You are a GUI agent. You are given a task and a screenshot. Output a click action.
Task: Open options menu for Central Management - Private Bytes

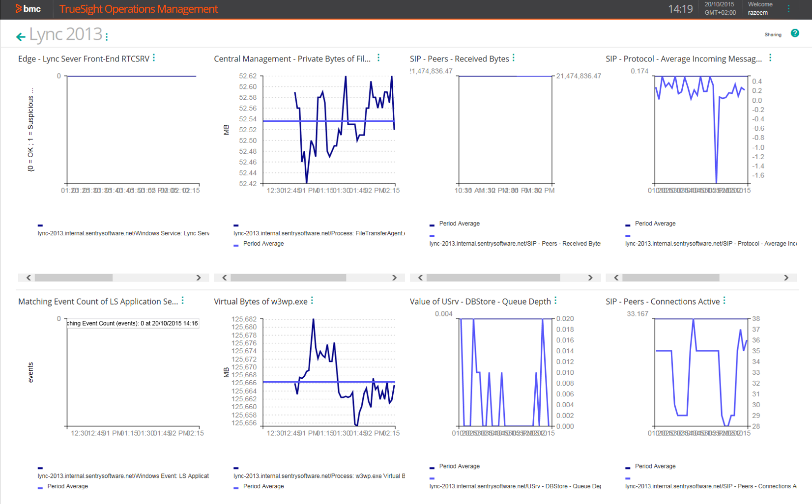[x=378, y=58]
